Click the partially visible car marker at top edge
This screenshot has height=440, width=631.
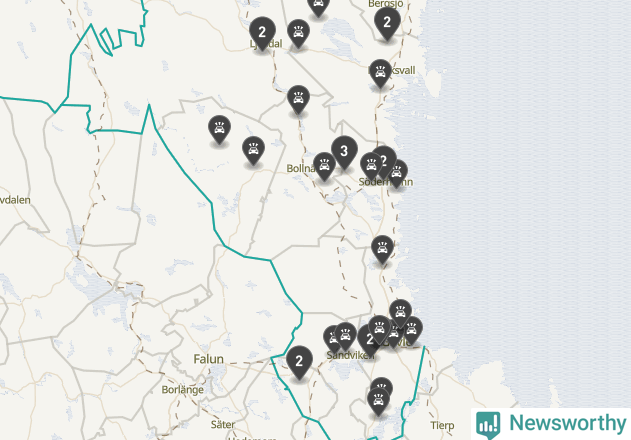318,7
